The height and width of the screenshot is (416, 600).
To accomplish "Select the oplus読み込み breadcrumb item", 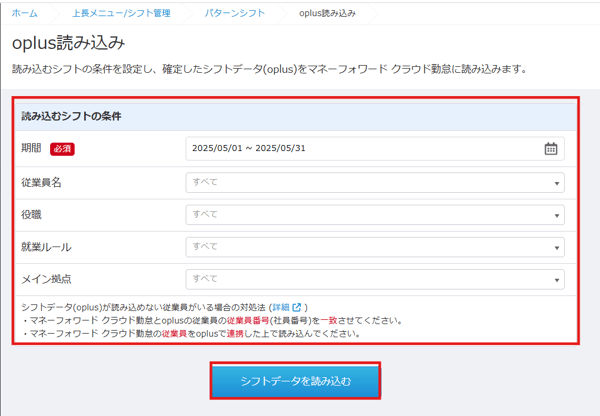I will coord(327,13).
